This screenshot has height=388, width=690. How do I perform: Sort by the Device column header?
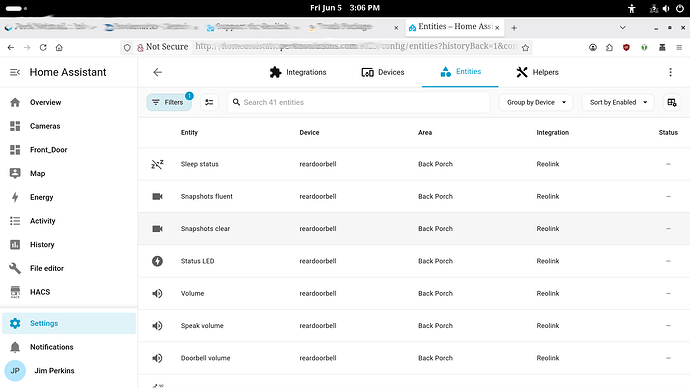click(x=309, y=132)
